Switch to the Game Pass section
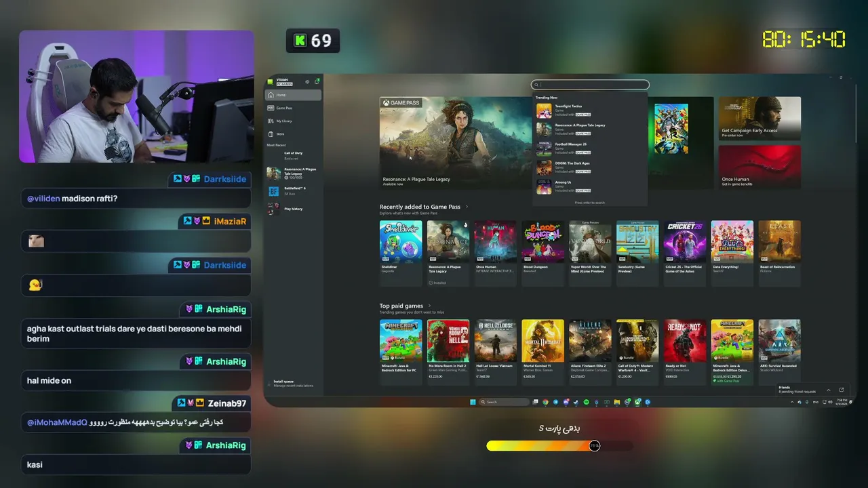 (x=293, y=108)
